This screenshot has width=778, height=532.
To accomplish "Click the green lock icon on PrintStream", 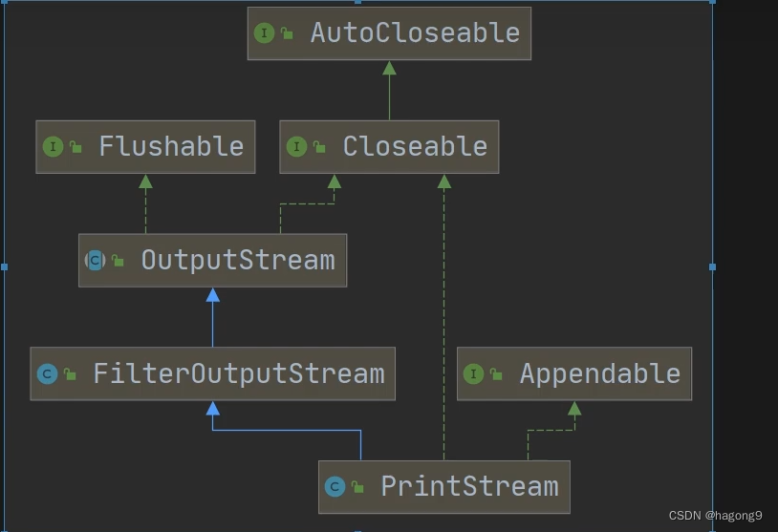I will (x=357, y=487).
